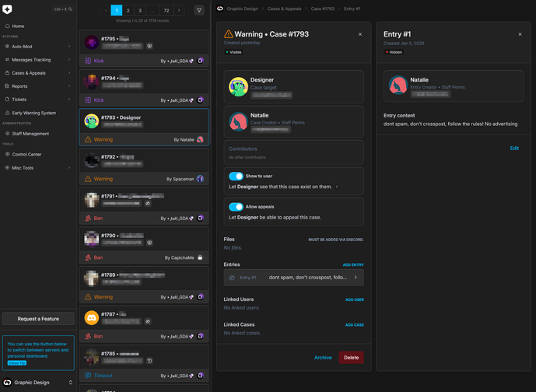The width and height of the screenshot is (536, 392).
Task: Click the red Delete button
Action: coord(351,358)
